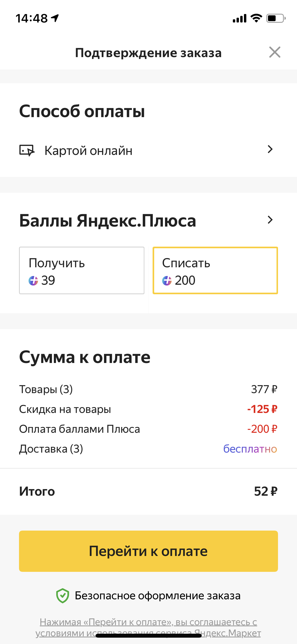Select the Списать 200 points option
Screen dimensions: 297x644
coord(215,270)
